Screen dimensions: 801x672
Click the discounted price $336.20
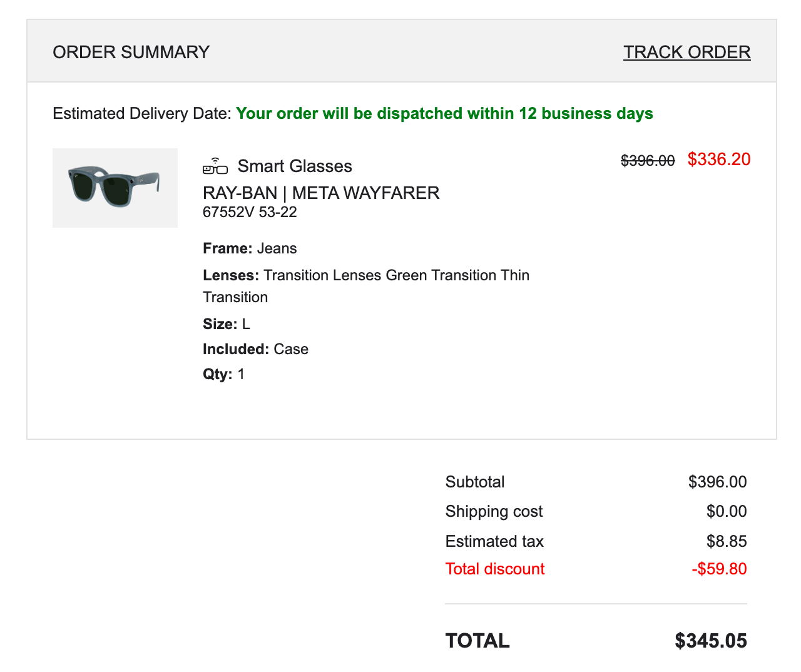(x=718, y=160)
